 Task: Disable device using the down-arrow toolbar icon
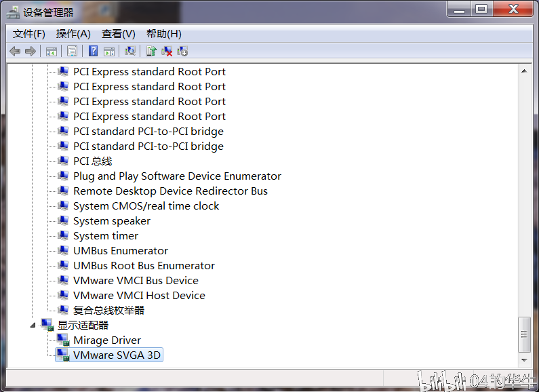[x=182, y=52]
